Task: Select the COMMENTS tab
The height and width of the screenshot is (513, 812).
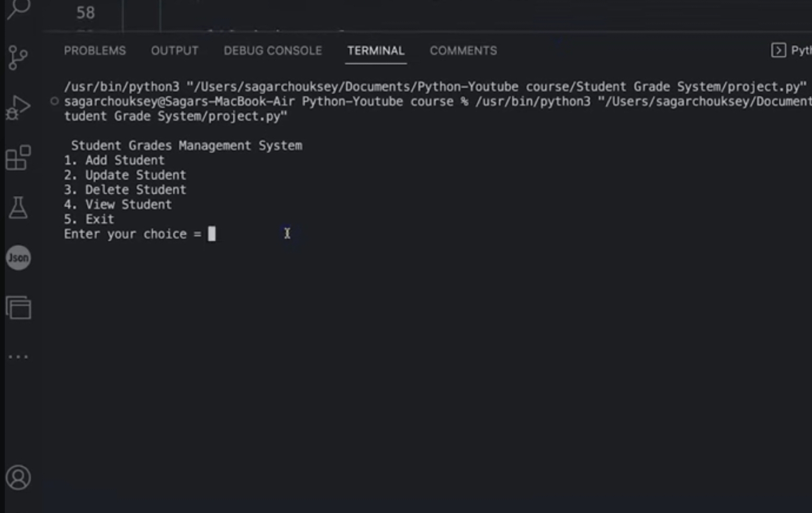Action: tap(463, 50)
